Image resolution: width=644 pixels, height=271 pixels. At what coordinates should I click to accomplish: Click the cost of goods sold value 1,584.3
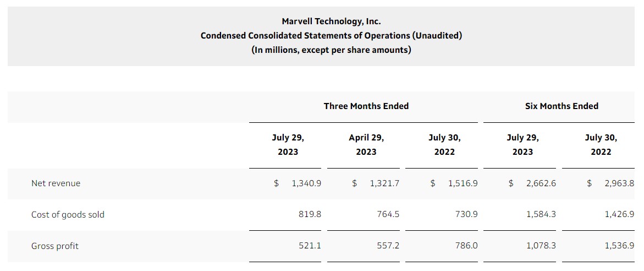(541, 215)
